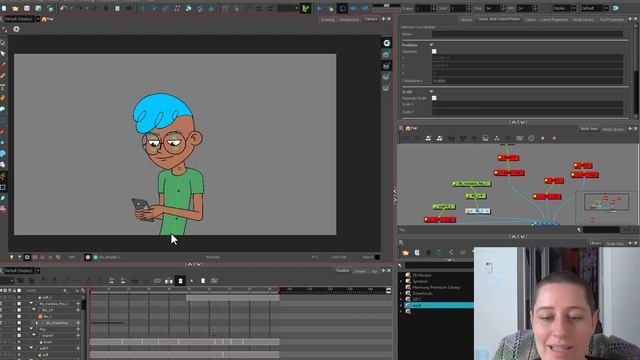This screenshot has width=640, height=360.
Task: Select the Brush tool in left toolbar
Action: pyautogui.click(x=3, y=65)
